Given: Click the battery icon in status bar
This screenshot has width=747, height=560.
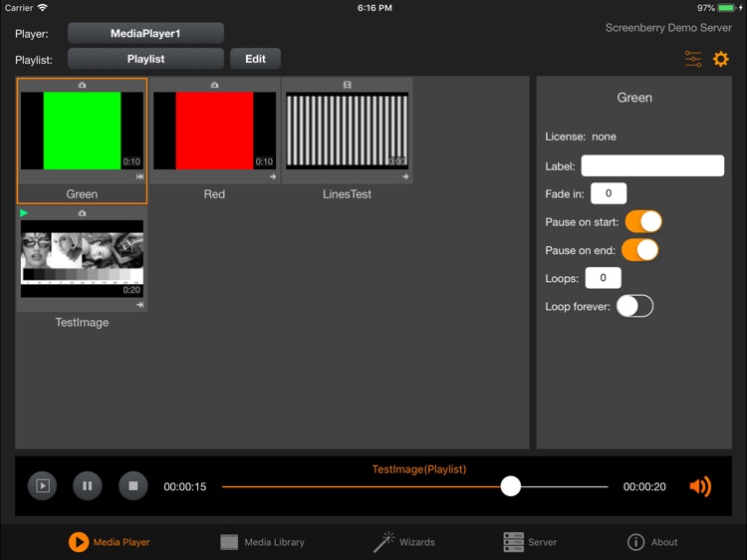Looking at the screenshot, I should coord(727,8).
